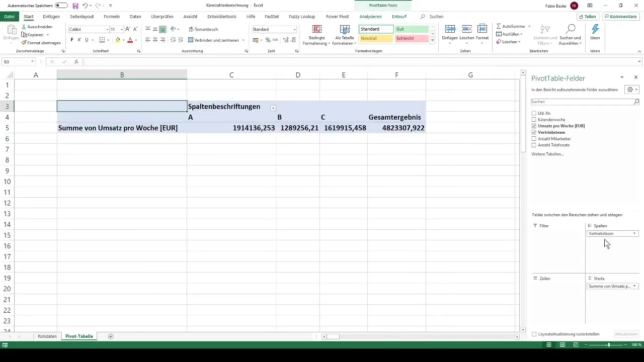Uncheck Umsatz pro Woche [EUR] field
This screenshot has width=644, height=362.
coord(534,126)
